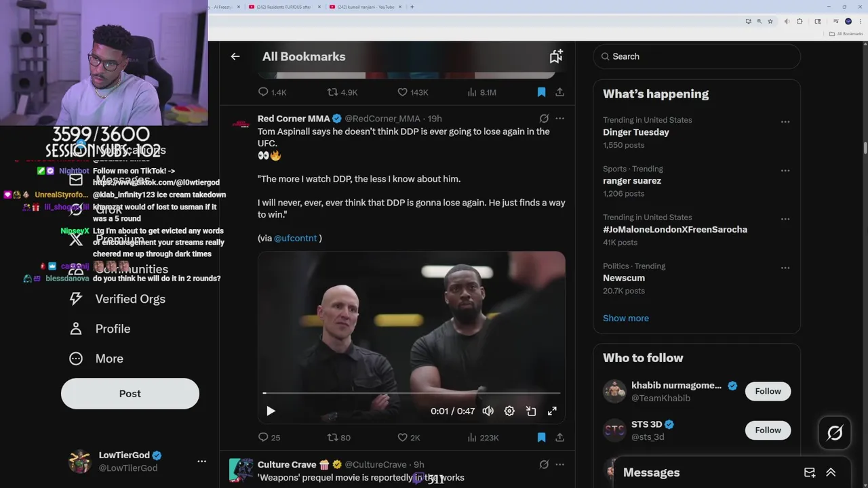
Task: Open the @ufcontnt mention link
Action: pos(295,238)
